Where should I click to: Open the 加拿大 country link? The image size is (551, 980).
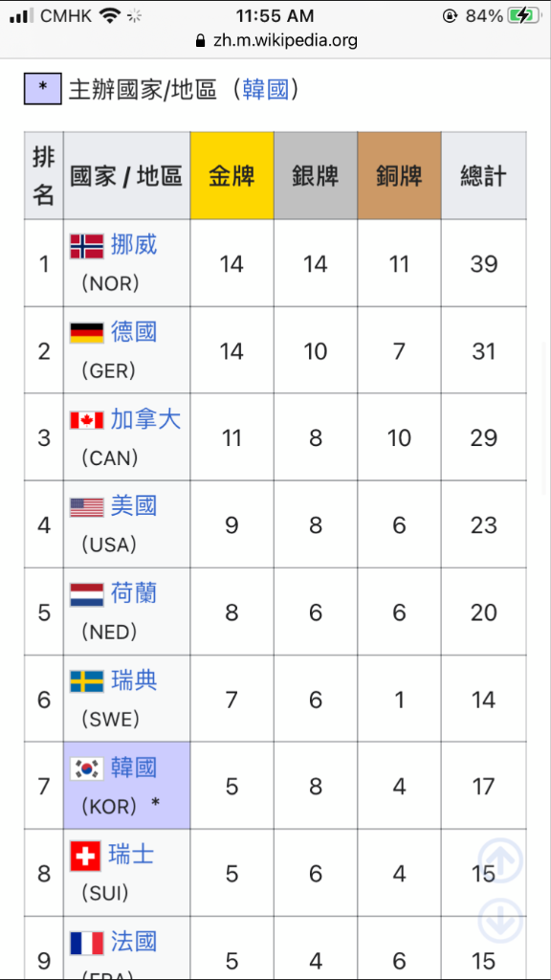(x=145, y=419)
